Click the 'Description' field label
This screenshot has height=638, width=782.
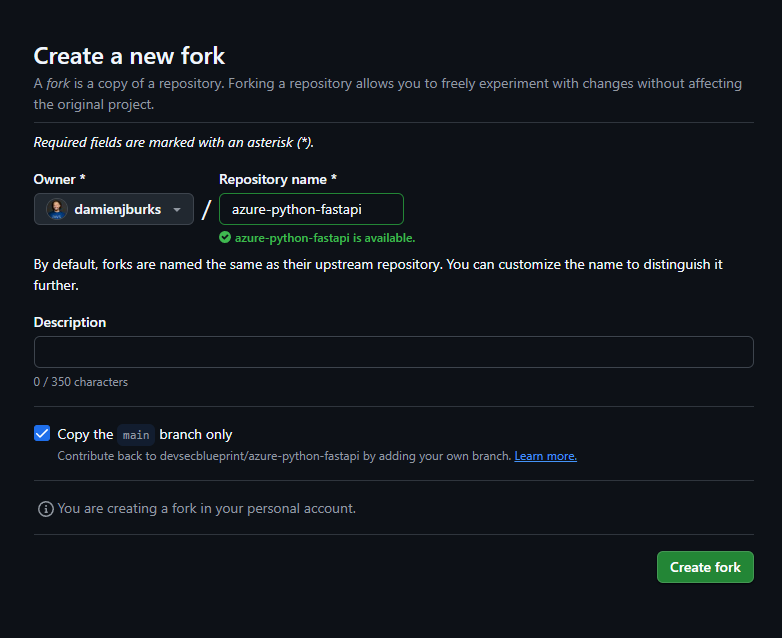pyautogui.click(x=70, y=322)
